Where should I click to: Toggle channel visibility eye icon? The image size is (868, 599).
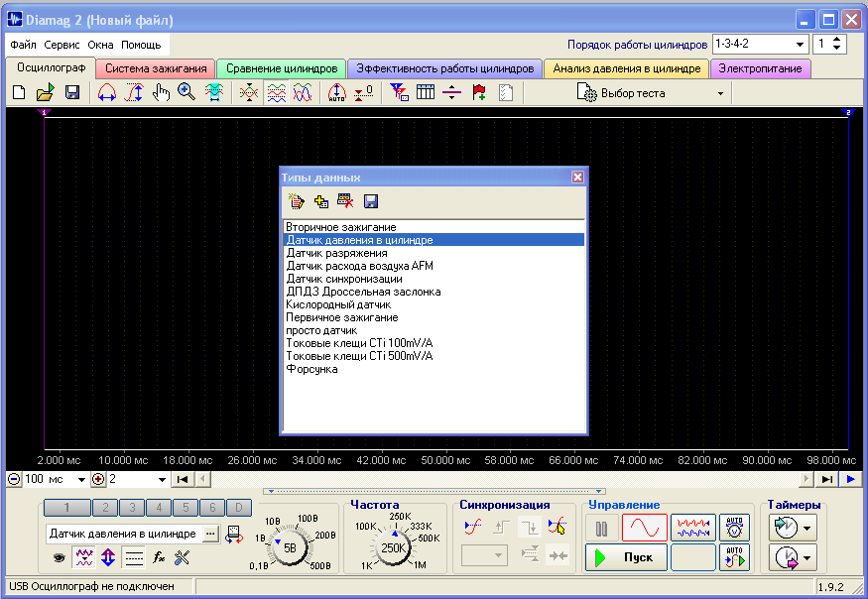click(59, 558)
